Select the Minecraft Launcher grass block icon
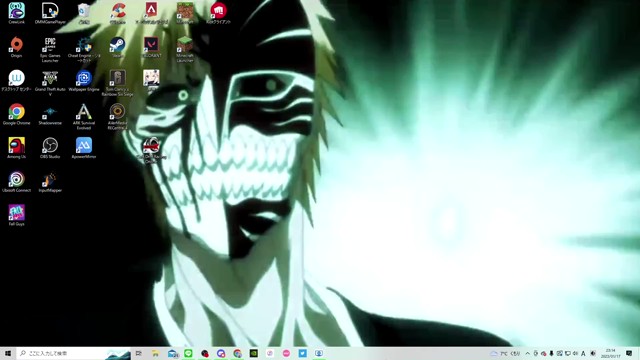 coord(185,49)
